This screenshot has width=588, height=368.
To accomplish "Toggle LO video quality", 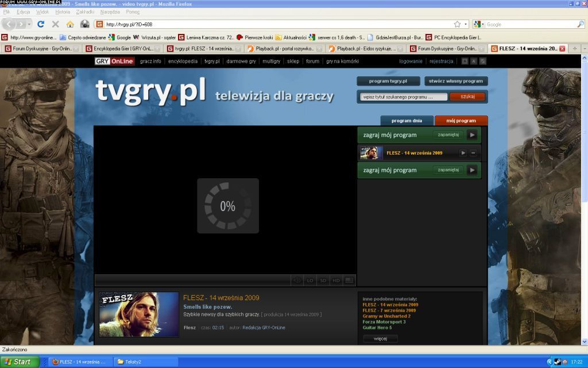I will pyautogui.click(x=310, y=281).
